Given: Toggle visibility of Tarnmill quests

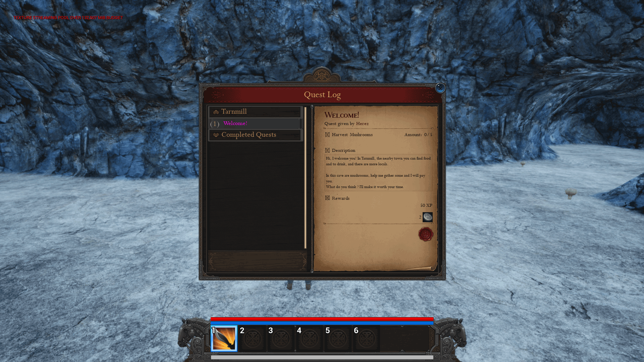Looking at the screenshot, I should [256, 111].
